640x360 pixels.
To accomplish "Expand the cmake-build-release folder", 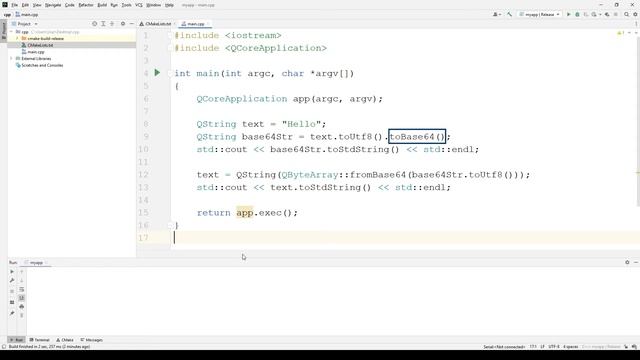I will pos(18,38).
